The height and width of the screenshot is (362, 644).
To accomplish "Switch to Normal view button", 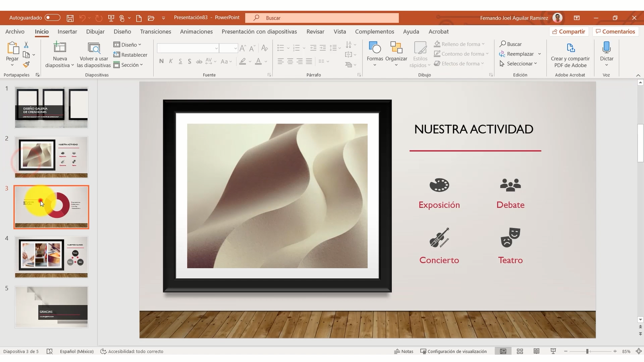I will pyautogui.click(x=503, y=351).
